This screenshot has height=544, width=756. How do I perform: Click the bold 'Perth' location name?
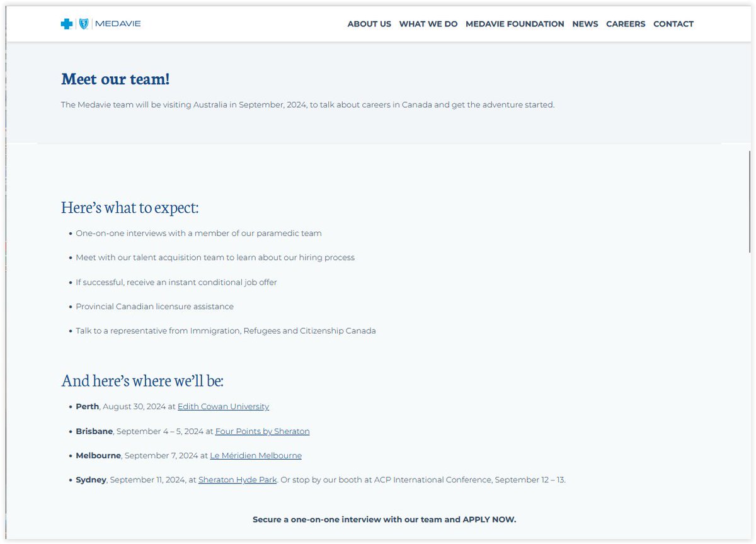[x=88, y=407]
